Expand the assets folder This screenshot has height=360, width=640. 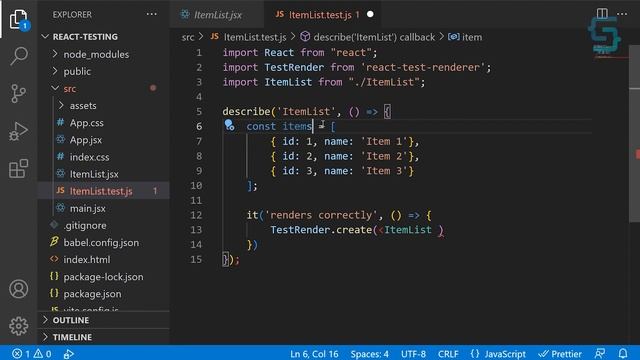pos(83,106)
